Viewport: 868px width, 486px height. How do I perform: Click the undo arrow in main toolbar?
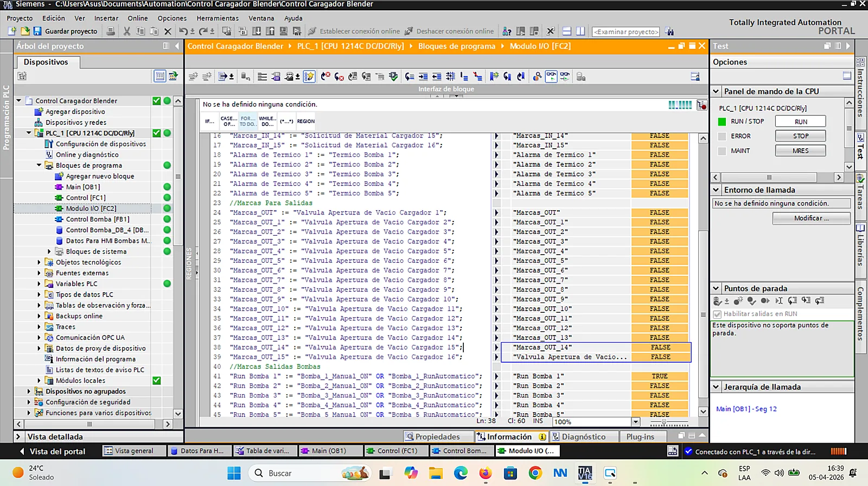[183, 31]
